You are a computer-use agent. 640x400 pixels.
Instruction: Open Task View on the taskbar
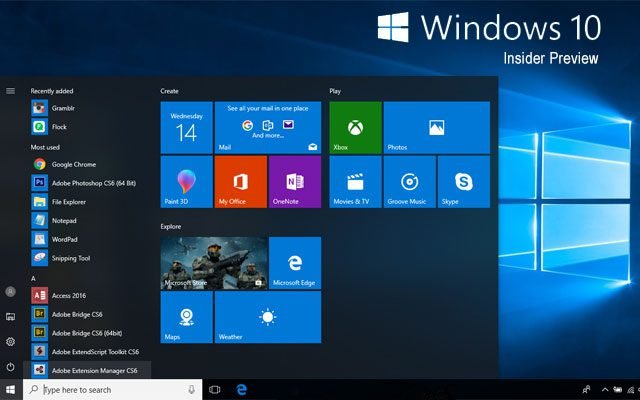(215, 390)
